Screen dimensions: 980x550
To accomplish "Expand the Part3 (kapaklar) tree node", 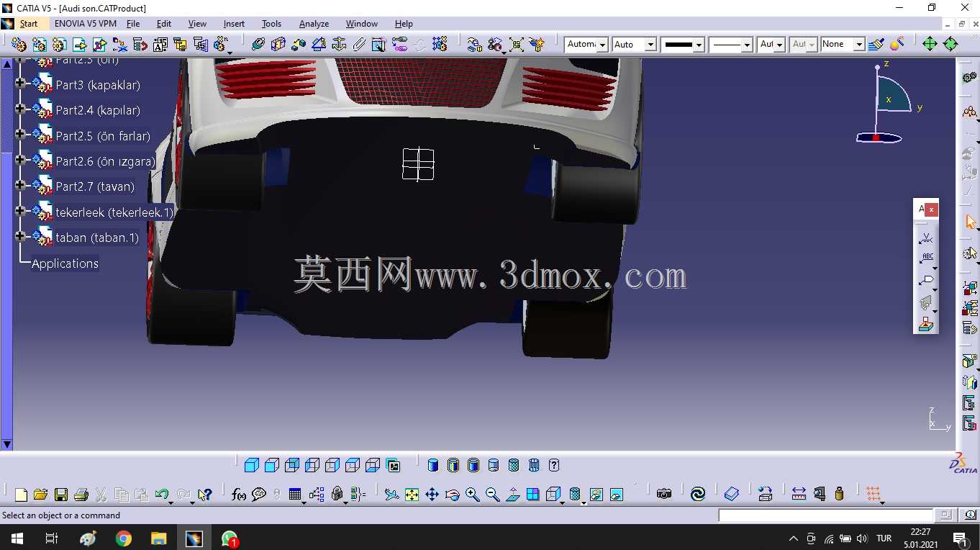I will click(x=19, y=84).
